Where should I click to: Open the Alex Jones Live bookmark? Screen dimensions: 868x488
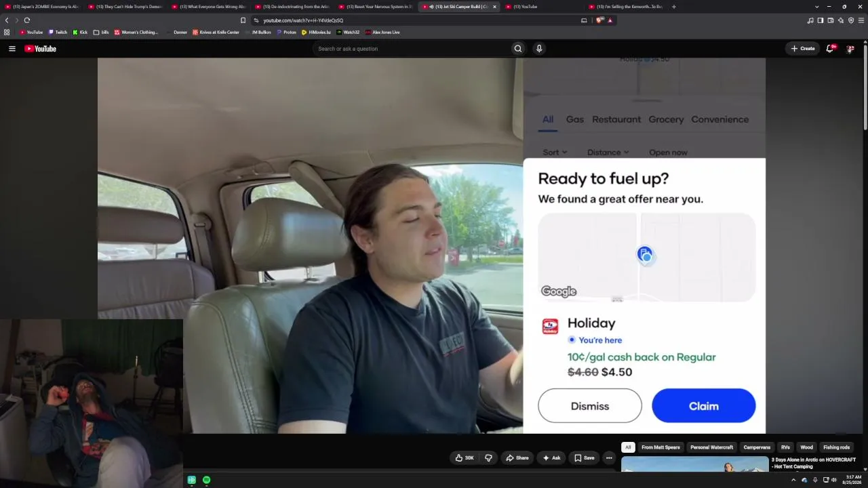pos(382,32)
